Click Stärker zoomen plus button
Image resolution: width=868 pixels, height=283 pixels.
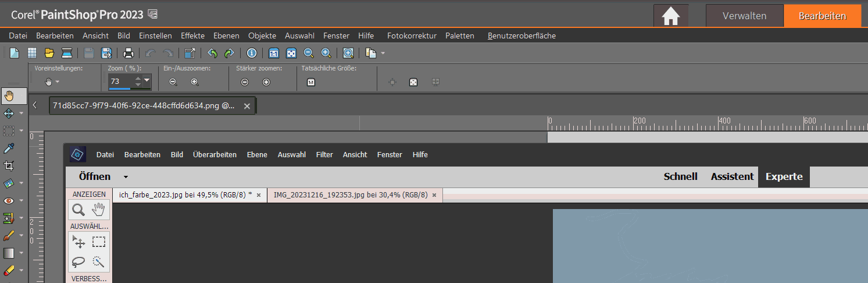pyautogui.click(x=266, y=82)
